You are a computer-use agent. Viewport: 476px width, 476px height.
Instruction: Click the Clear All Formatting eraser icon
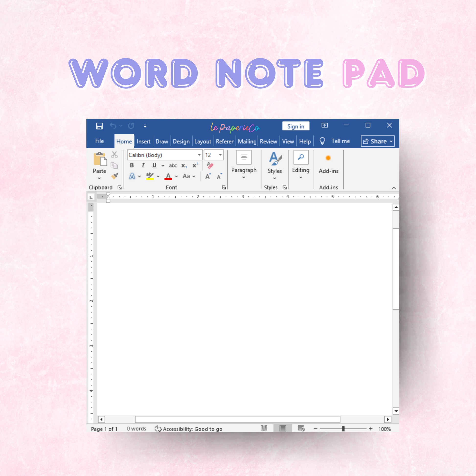coord(210,165)
